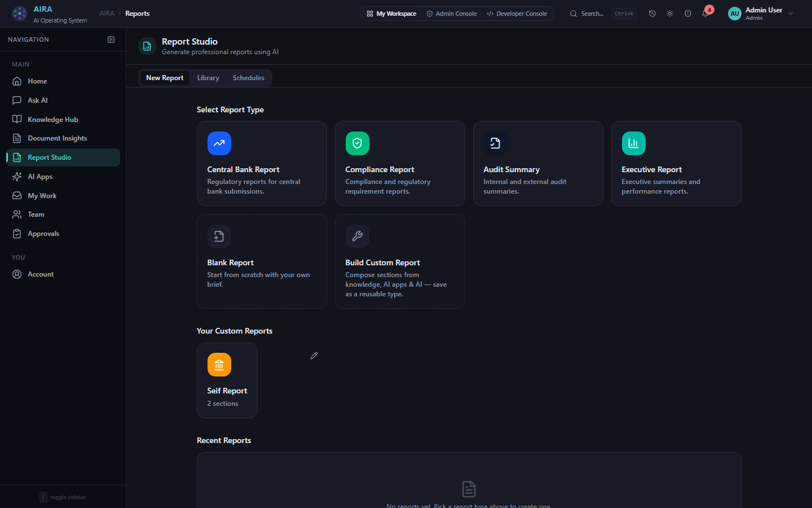Click the AU user avatar

click(735, 14)
